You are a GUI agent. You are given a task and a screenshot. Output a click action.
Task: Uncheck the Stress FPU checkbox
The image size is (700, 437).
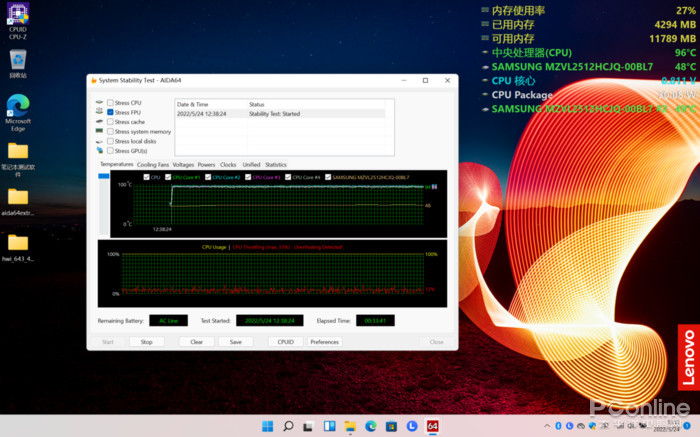click(x=110, y=112)
